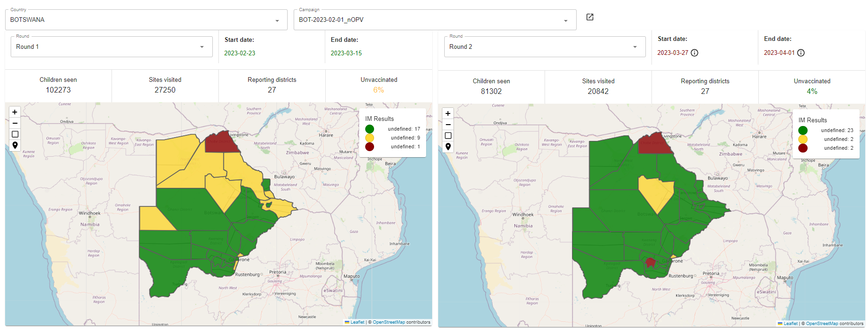Zoom in on the Round 1 map

coord(15,112)
